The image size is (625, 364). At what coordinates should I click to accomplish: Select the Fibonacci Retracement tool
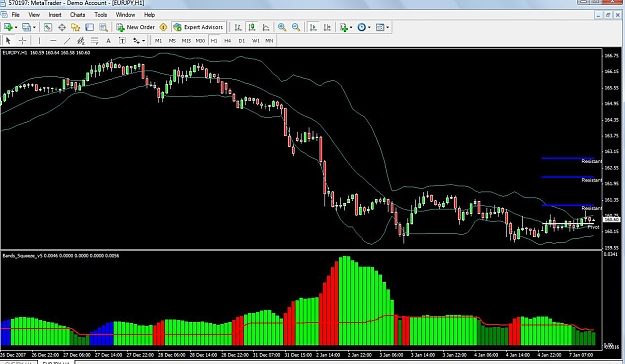pos(94,41)
